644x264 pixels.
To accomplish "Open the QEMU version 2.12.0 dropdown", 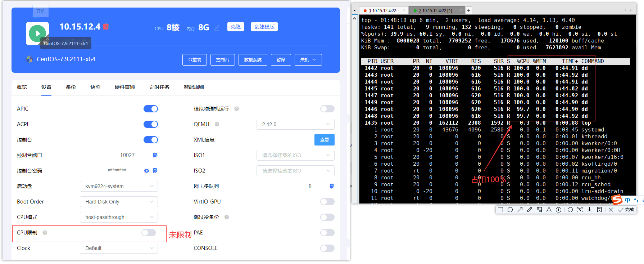I will click(295, 124).
